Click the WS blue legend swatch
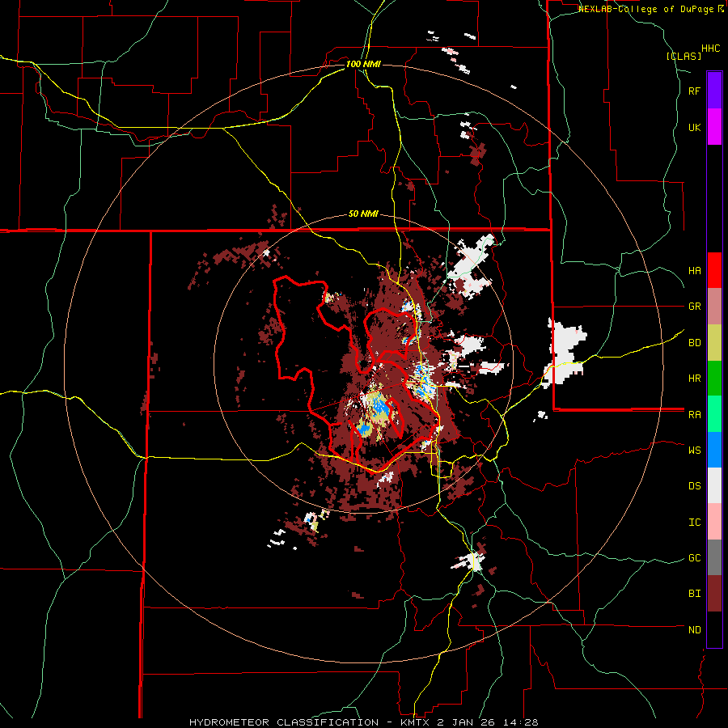 click(x=714, y=450)
